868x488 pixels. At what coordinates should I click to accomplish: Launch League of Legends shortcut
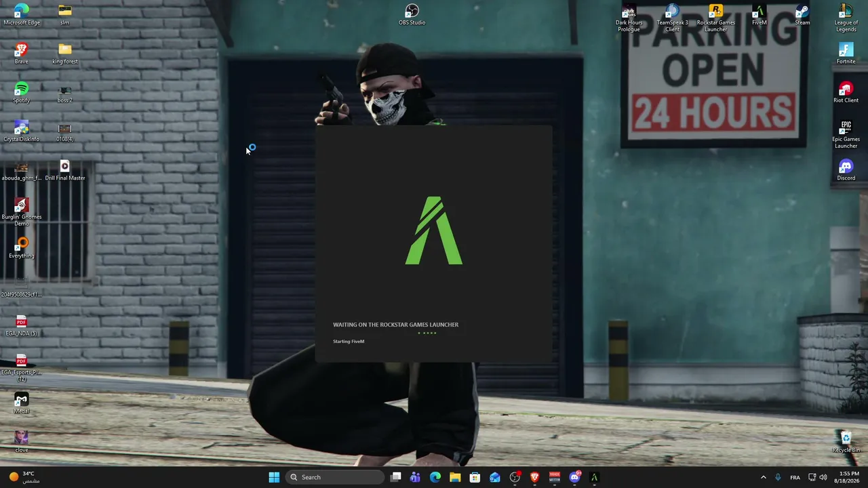846,18
